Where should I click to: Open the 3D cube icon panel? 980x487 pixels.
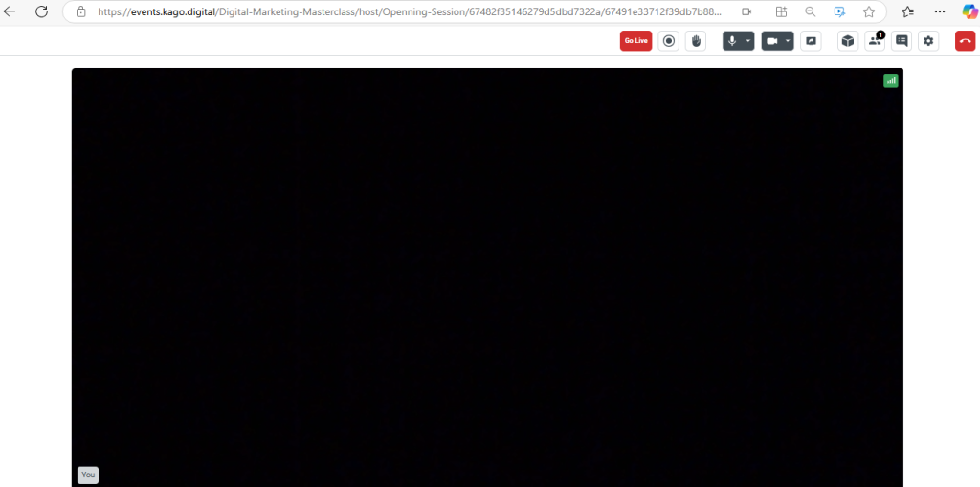[847, 41]
